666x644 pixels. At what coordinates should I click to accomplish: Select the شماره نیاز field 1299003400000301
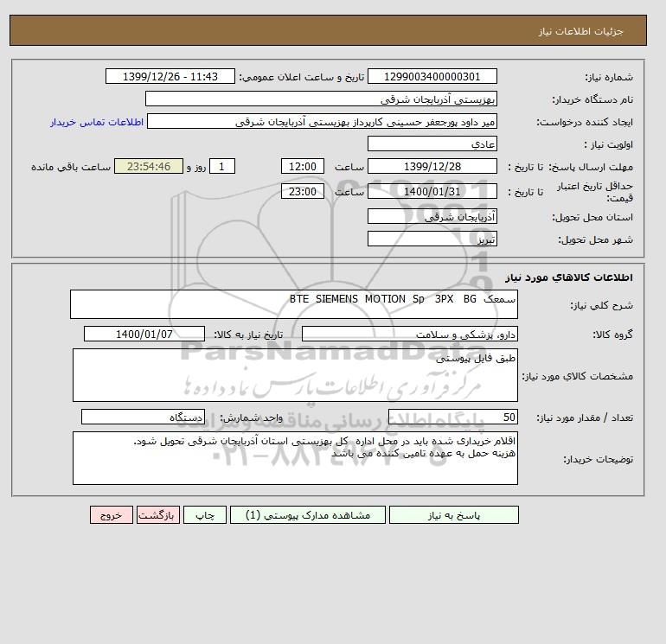click(432, 76)
